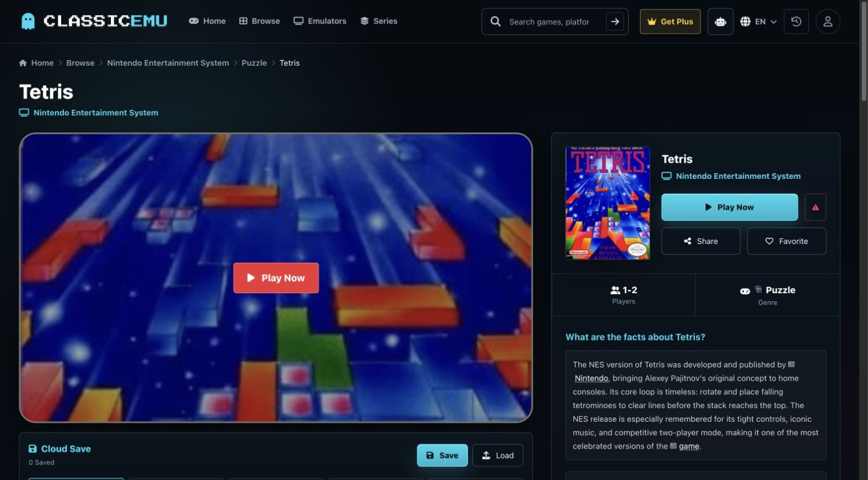Click the Share button
The width and height of the screenshot is (868, 480).
[701, 241]
